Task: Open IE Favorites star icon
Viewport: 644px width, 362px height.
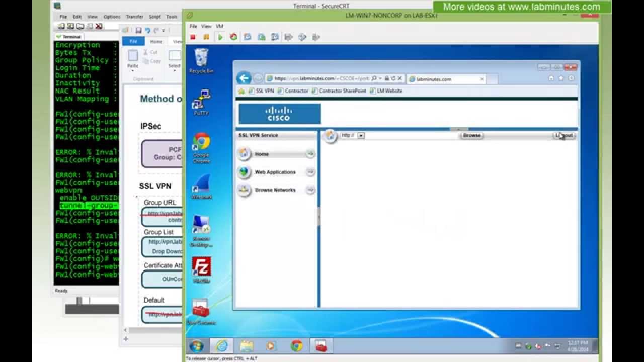Action: point(561,78)
